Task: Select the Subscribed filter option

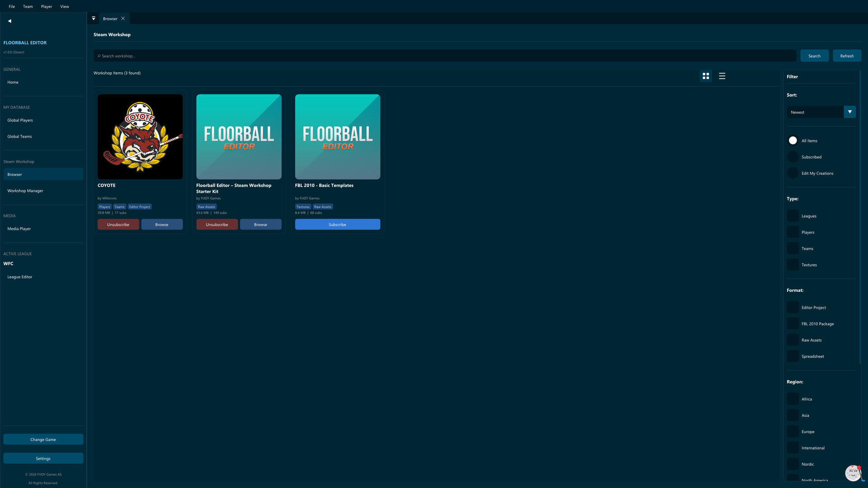Action: [793, 156]
